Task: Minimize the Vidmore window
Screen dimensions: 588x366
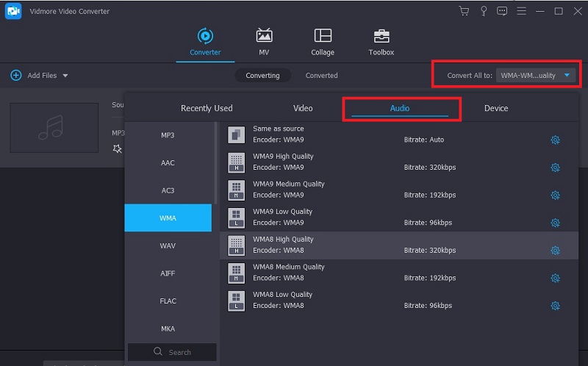Action: pos(540,11)
